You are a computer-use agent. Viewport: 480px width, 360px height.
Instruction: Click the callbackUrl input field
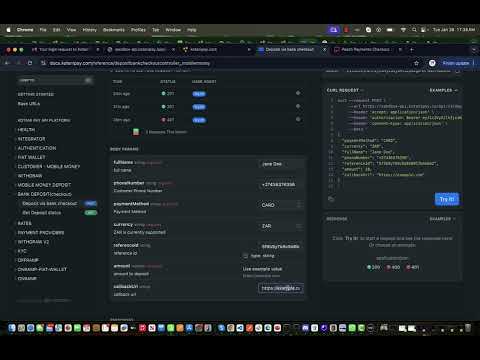[280, 288]
